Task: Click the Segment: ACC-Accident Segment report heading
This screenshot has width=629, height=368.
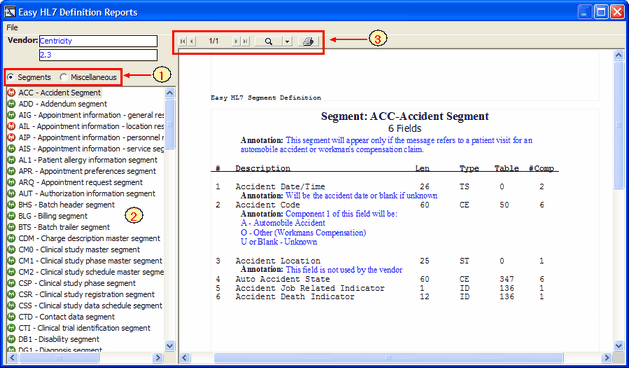Action: 405,116
